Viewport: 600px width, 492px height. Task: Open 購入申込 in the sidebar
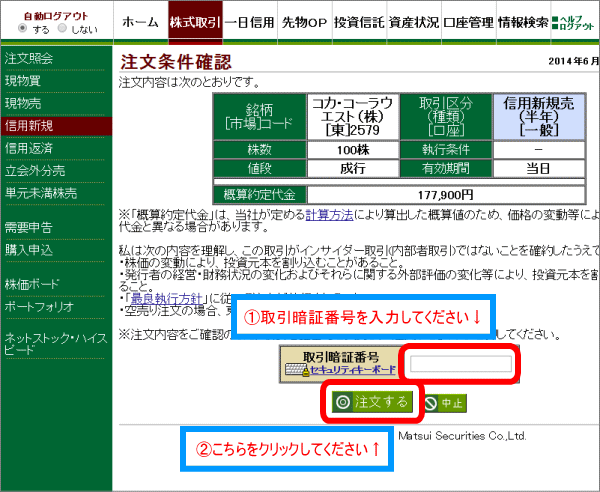(x=29, y=250)
